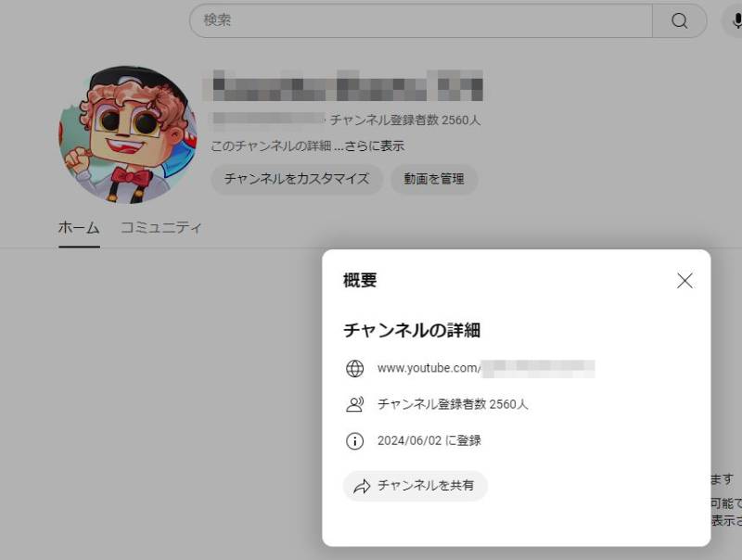Click subscriber count under channel name

click(x=405, y=121)
